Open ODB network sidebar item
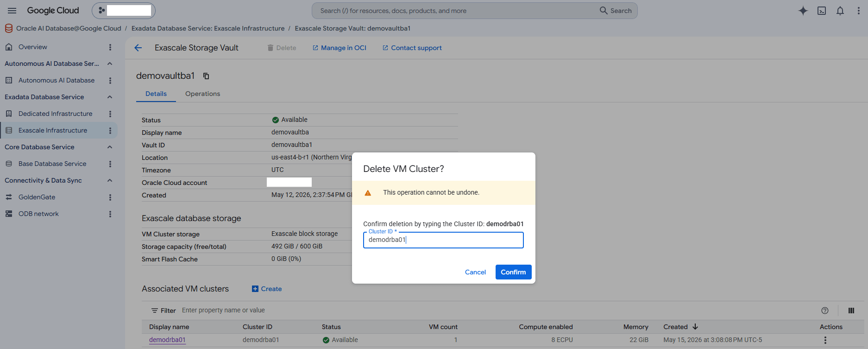The width and height of the screenshot is (868, 349). click(39, 214)
